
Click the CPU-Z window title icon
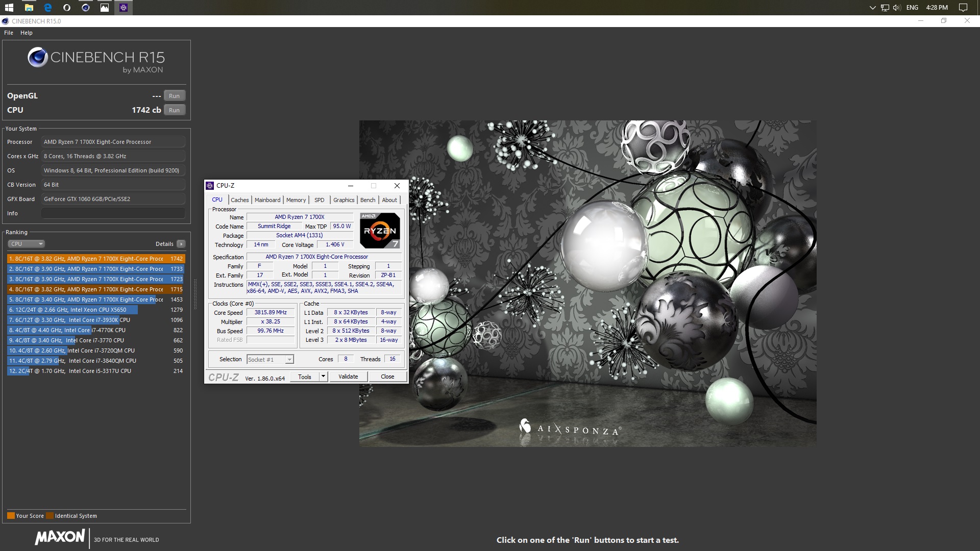210,186
